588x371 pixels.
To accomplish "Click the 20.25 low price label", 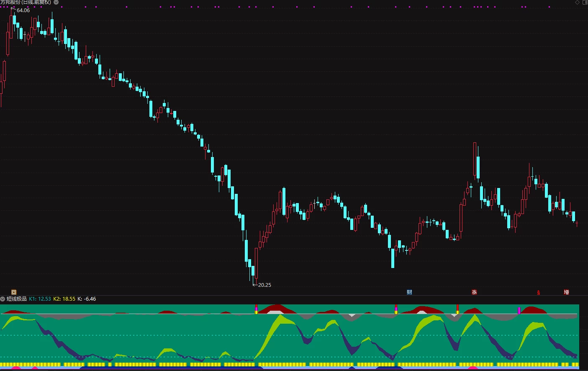I will tap(264, 285).
